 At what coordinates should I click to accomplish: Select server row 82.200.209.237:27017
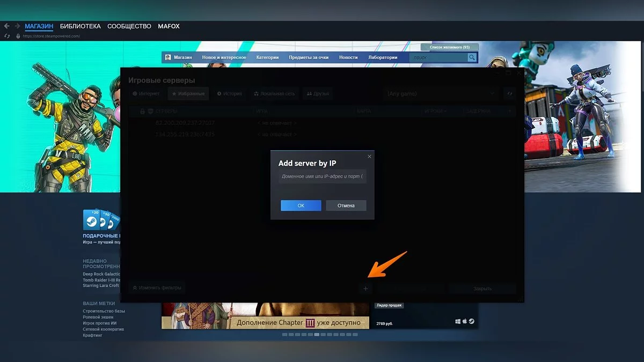tap(322, 123)
